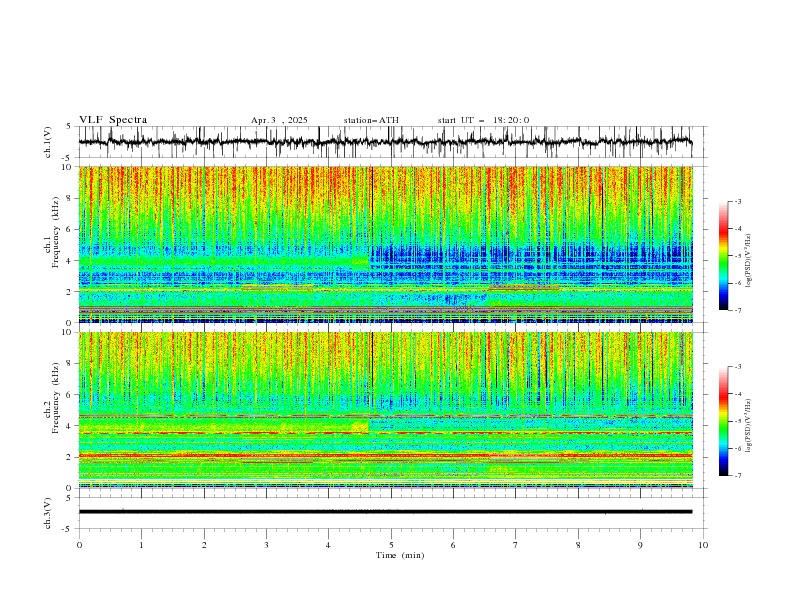Click the "-7" tick on ch.1 colorbar
The height and width of the screenshot is (612, 792).
[738, 311]
